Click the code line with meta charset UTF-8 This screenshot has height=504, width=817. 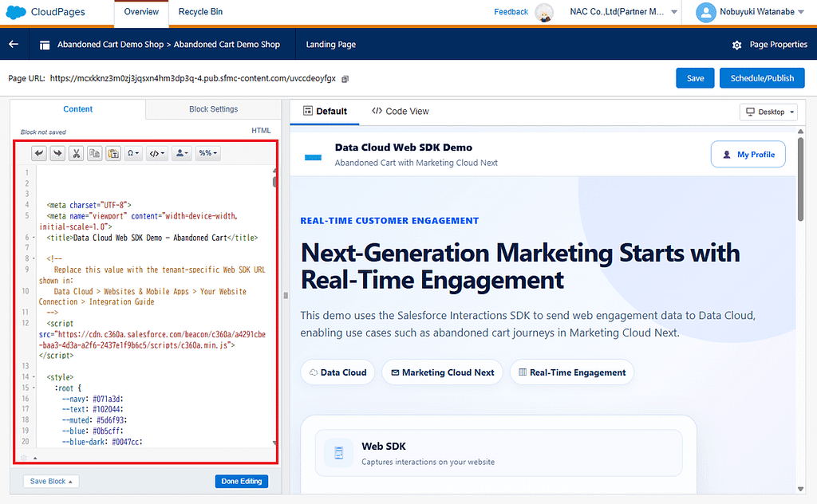tap(89, 205)
